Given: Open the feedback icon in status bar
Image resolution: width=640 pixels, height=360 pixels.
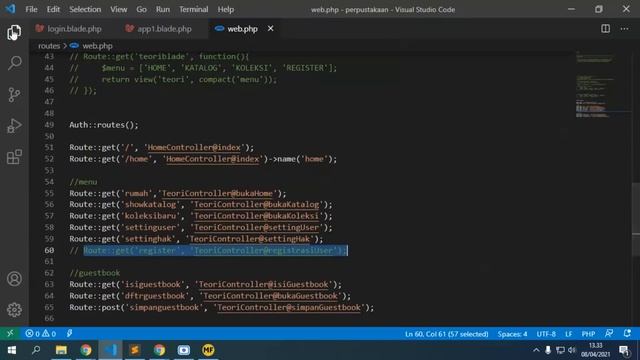Looking at the screenshot, I should [609, 333].
